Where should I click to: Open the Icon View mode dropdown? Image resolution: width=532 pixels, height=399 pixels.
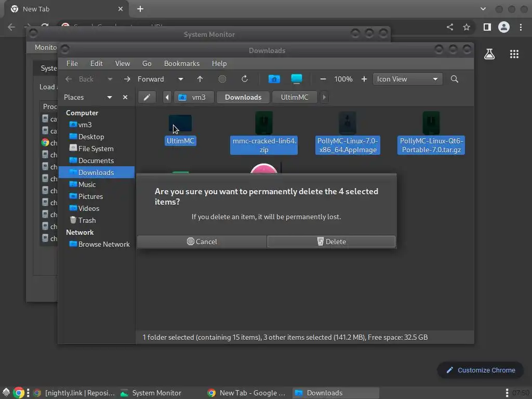pos(407,79)
